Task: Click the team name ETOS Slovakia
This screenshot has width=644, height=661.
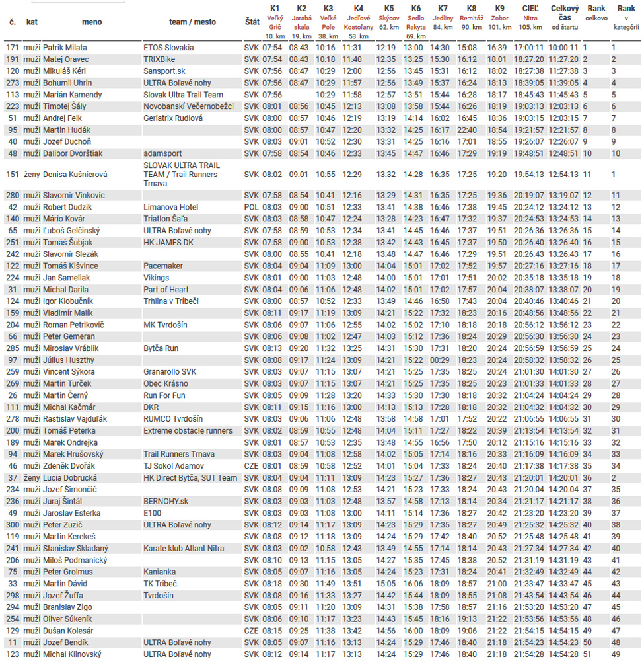Action: pyautogui.click(x=168, y=48)
